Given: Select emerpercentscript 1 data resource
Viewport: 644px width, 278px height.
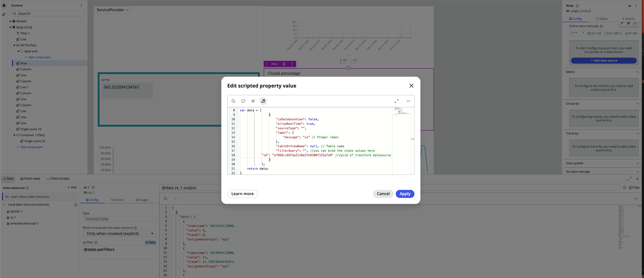Looking at the screenshot, I should (x=24, y=223).
